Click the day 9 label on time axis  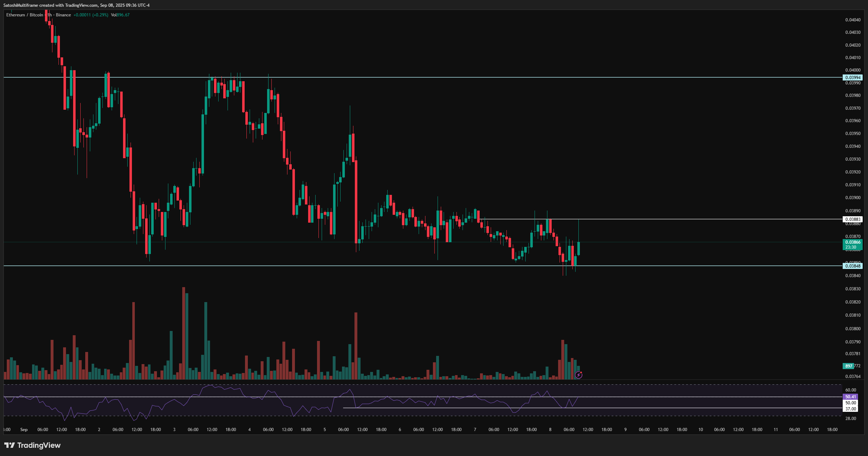(x=626, y=430)
